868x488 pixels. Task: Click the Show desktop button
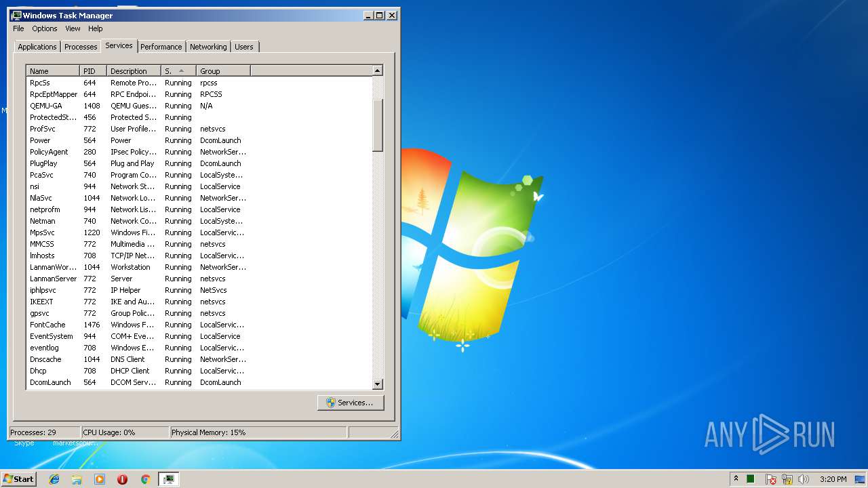pos(861,479)
